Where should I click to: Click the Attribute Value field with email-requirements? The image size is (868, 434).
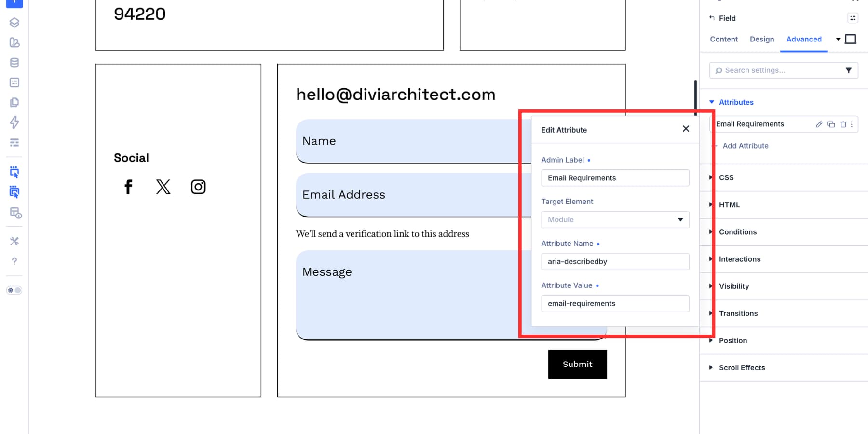coord(615,303)
